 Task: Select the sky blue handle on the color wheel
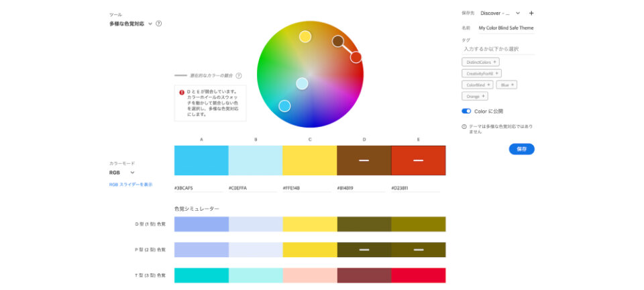coord(284,105)
